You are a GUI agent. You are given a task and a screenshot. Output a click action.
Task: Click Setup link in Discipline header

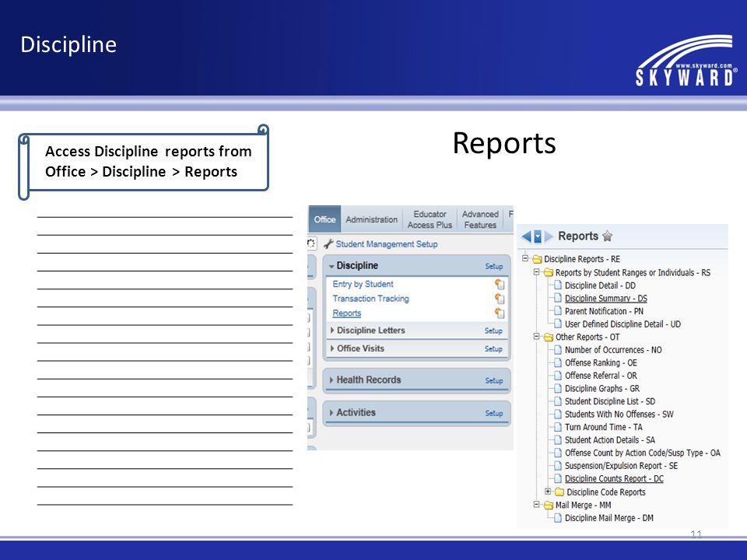pyautogui.click(x=493, y=266)
